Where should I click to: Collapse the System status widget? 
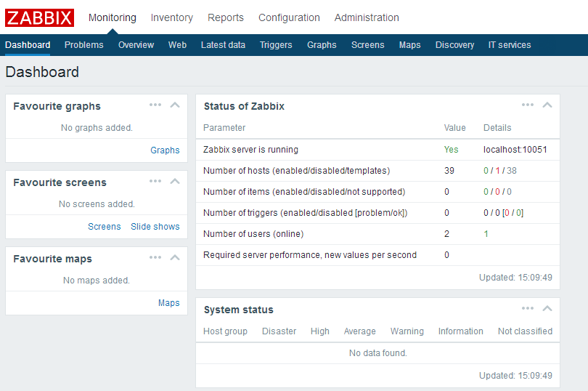[x=547, y=309]
